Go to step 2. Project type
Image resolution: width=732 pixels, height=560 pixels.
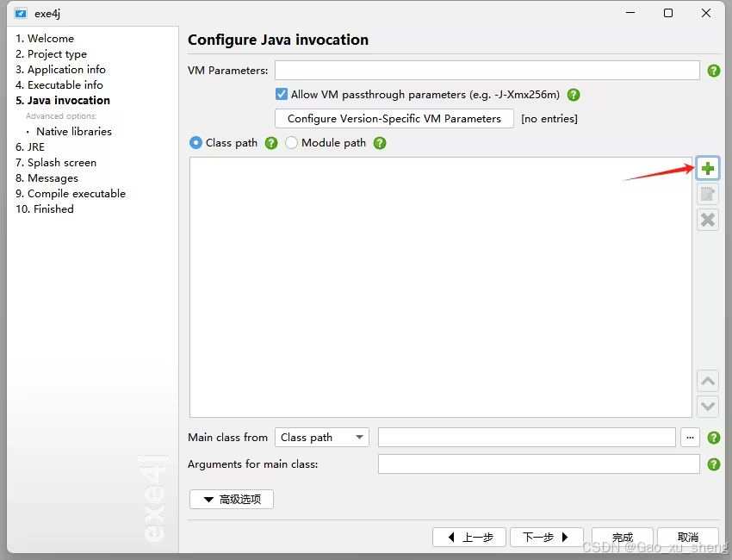52,54
